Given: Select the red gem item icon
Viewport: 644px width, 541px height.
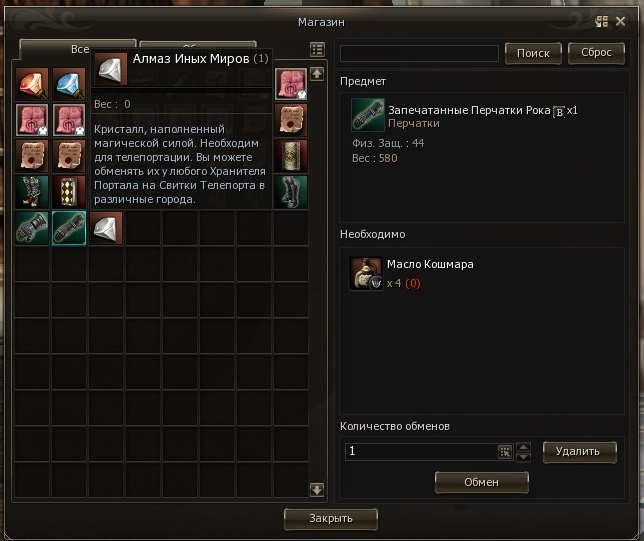Looking at the screenshot, I should (32, 84).
